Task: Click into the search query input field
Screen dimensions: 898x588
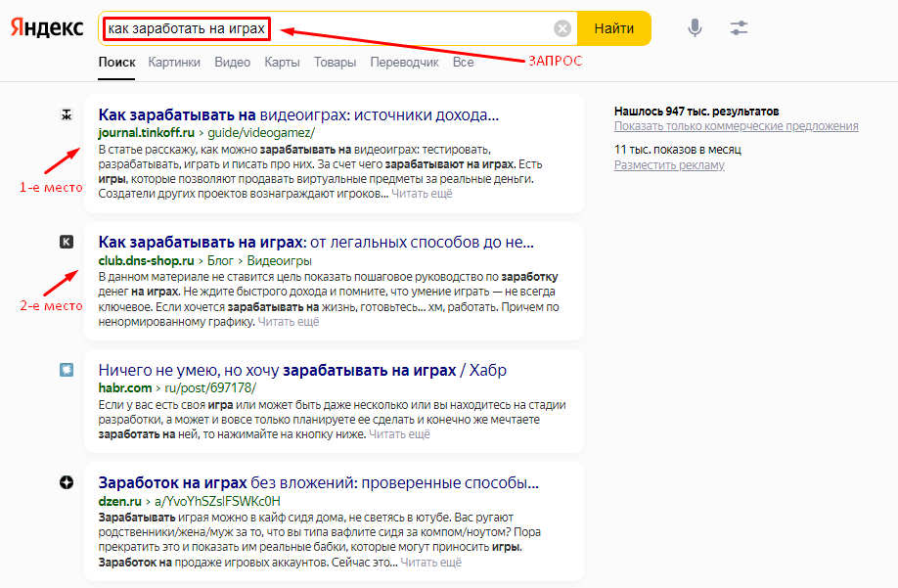Action: (411, 29)
